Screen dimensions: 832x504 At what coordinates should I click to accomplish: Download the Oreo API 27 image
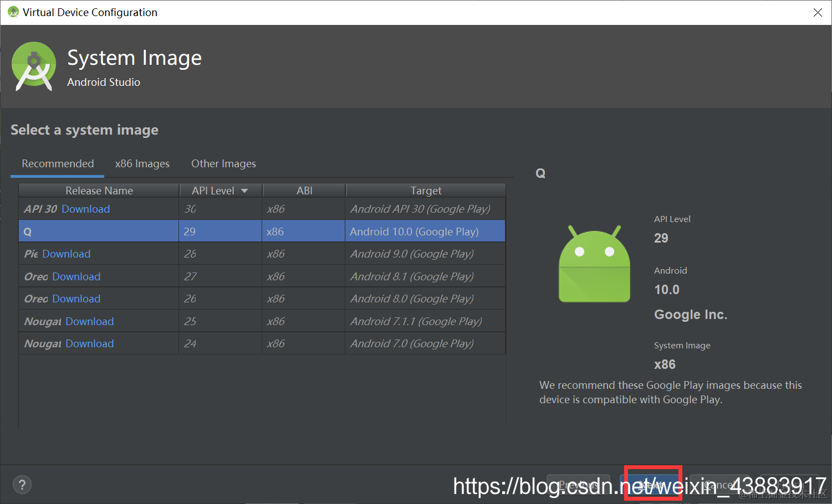pos(76,276)
